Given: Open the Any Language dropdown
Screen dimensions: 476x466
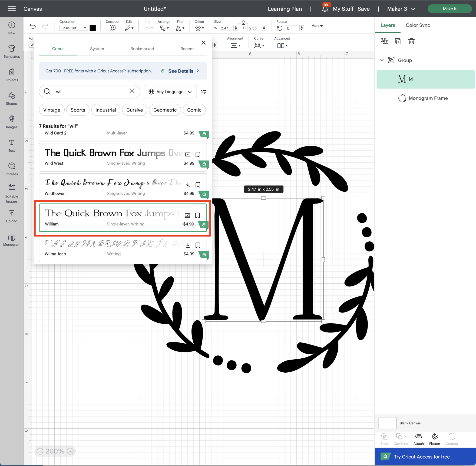Looking at the screenshot, I should [170, 92].
